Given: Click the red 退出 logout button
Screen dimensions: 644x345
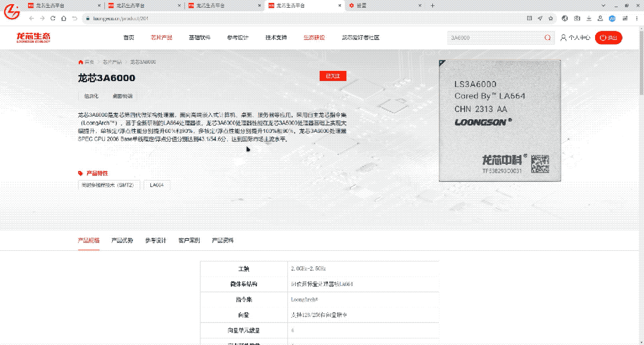Looking at the screenshot, I should [610, 38].
